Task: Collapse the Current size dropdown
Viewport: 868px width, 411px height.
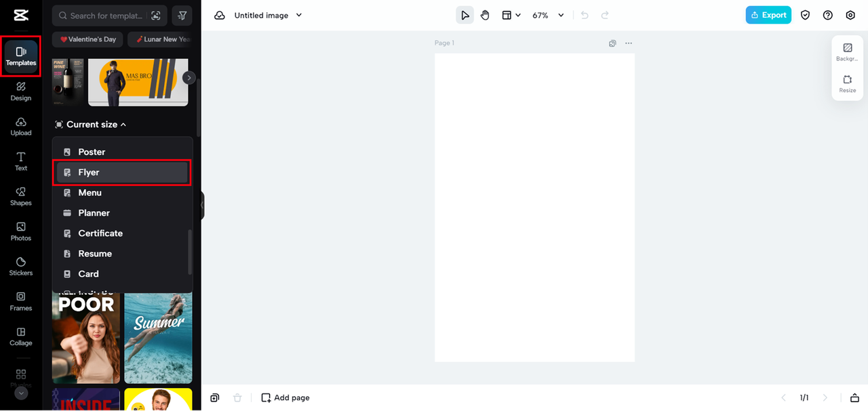Action: point(91,125)
